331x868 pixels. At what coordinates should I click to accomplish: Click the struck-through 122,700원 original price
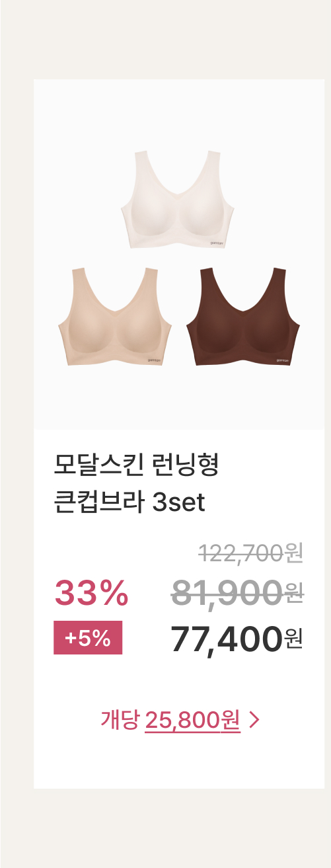[250, 552]
